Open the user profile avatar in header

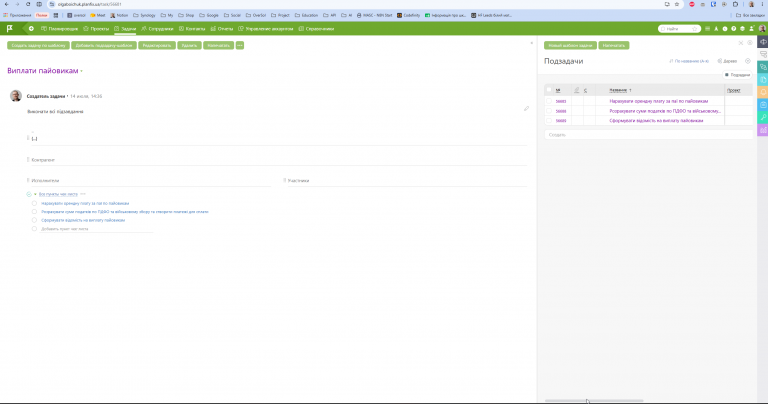click(x=762, y=29)
